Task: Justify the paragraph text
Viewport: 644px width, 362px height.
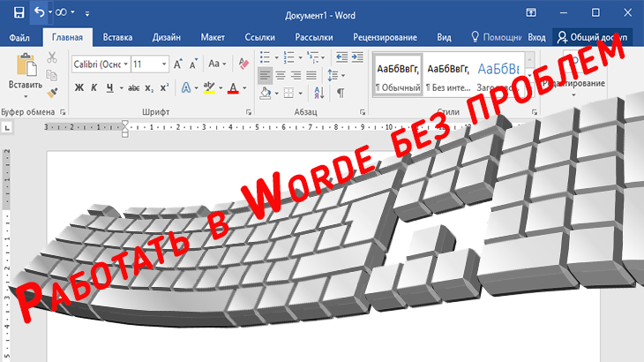Action: click(311, 76)
